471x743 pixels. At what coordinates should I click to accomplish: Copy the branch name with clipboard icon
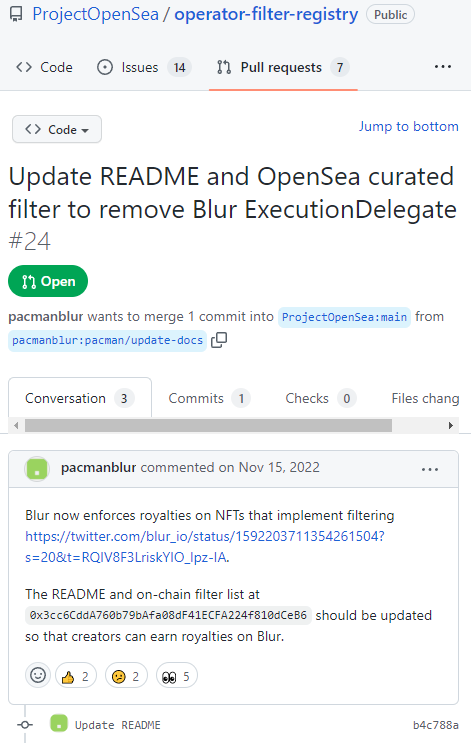tap(219, 340)
